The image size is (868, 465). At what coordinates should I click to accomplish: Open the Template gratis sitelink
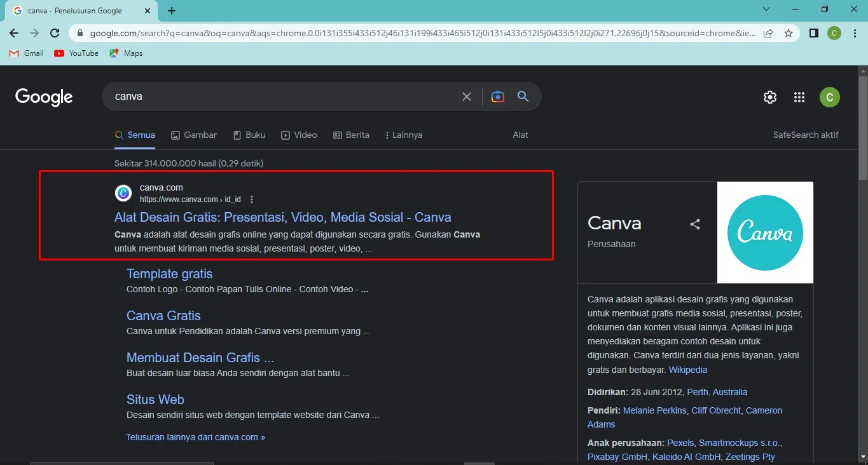(x=170, y=274)
